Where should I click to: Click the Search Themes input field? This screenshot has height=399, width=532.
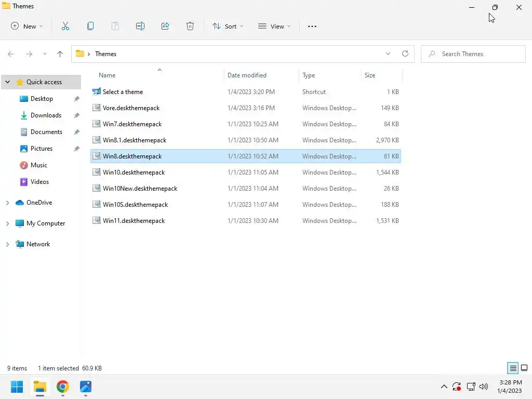473,54
